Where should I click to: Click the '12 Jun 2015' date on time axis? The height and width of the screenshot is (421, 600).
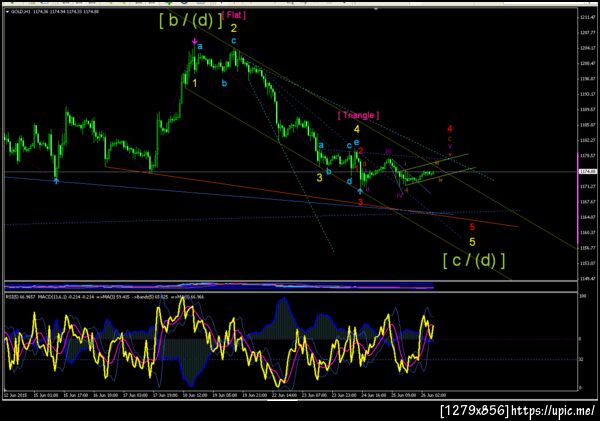pos(16,395)
